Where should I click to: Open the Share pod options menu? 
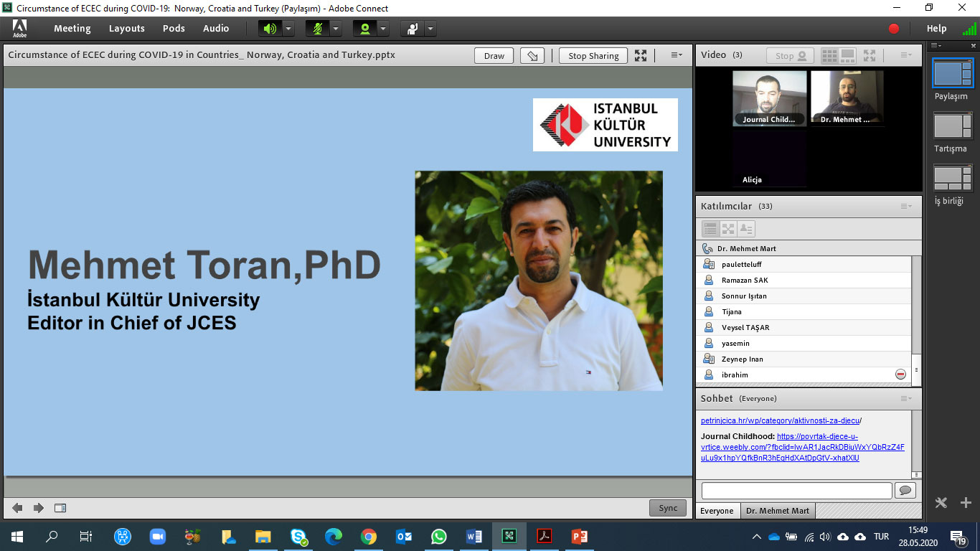click(x=677, y=55)
